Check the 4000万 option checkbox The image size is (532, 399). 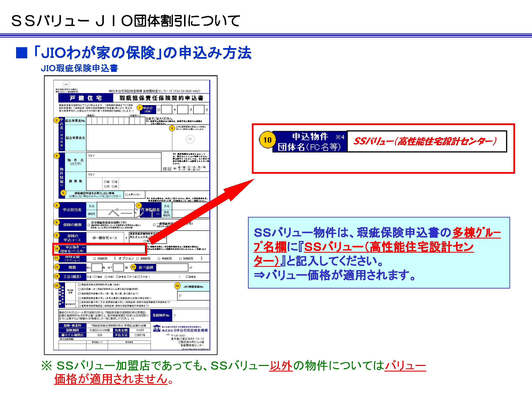click(x=159, y=259)
